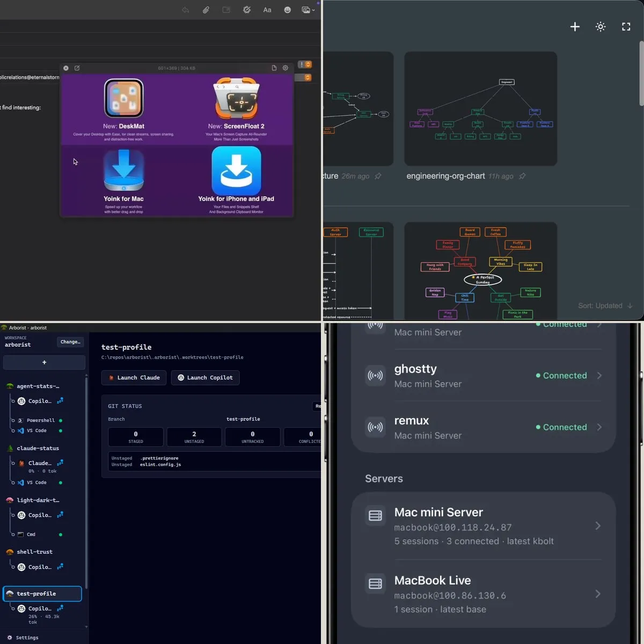The width and height of the screenshot is (644, 644).
Task: Open the remux session row
Action: click(483, 427)
